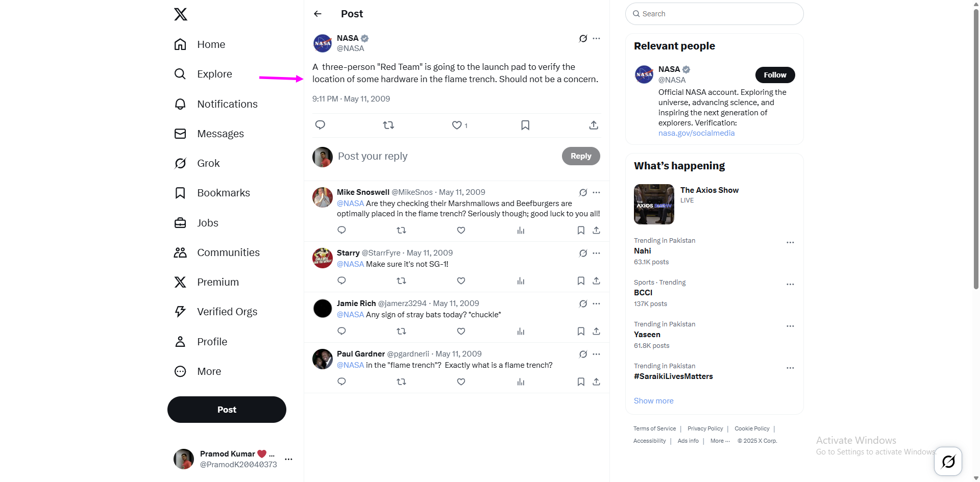The image size is (980, 482).
Task: Follow the NASA account
Action: click(x=775, y=75)
